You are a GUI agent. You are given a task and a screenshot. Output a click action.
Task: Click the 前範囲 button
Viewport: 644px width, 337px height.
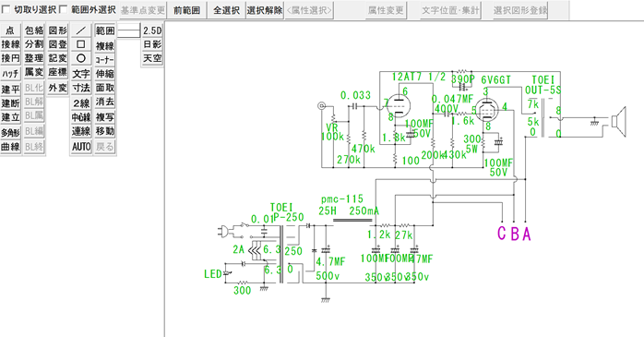[x=187, y=10]
